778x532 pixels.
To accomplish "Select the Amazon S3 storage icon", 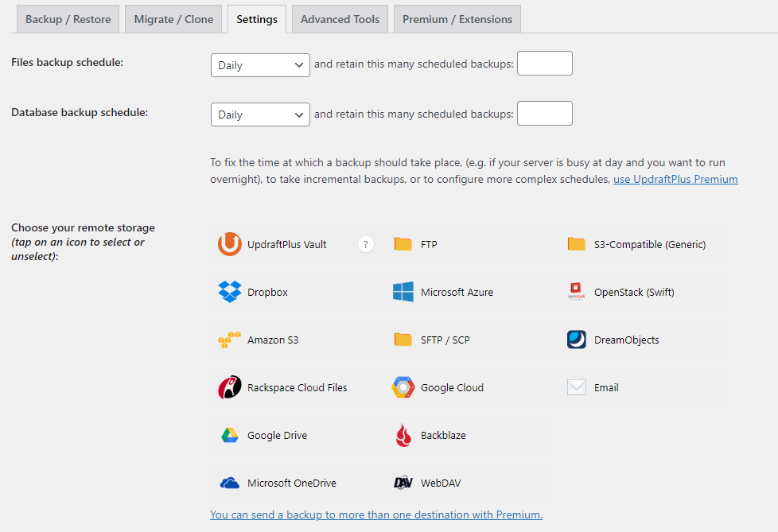I will [230, 340].
